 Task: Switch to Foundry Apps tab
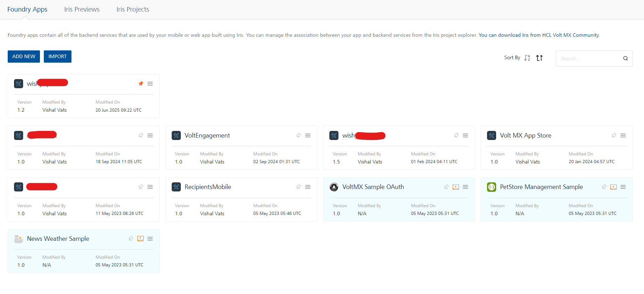(x=27, y=9)
